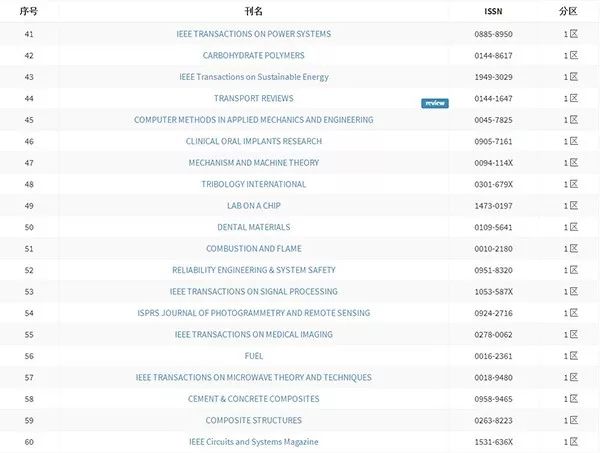
Task: Open the Dental Materials journal link
Action: coord(253,227)
